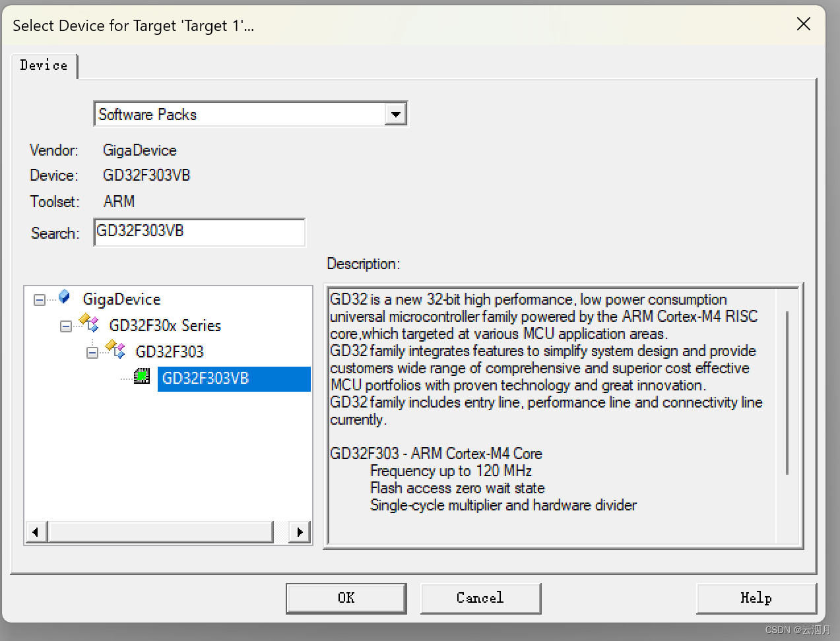
Task: Click the device tree horizontal scrollbar thumb
Action: (160, 532)
